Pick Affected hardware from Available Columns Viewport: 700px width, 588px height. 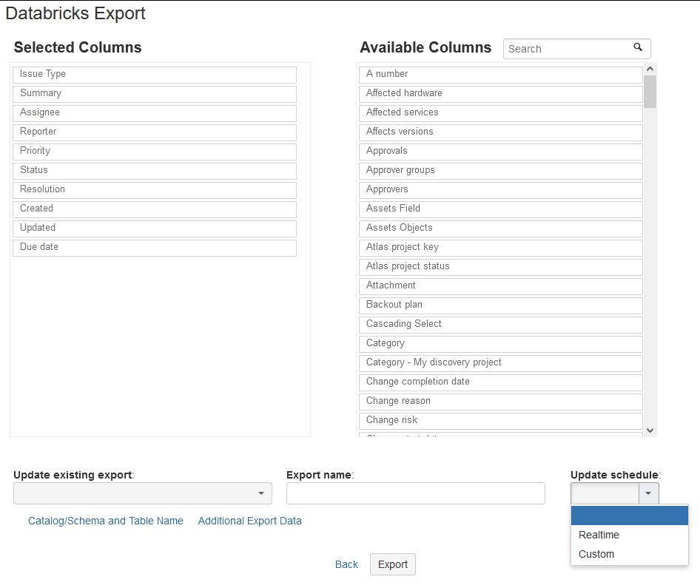[501, 94]
